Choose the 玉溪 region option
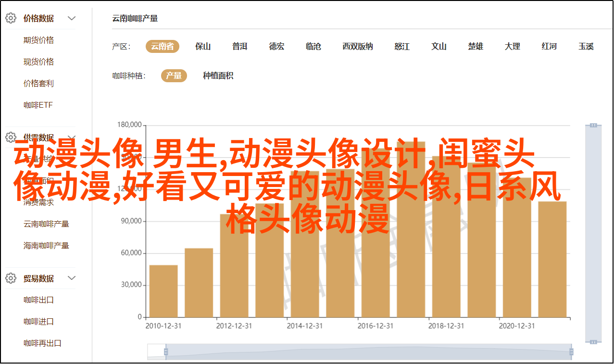 [x=586, y=47]
